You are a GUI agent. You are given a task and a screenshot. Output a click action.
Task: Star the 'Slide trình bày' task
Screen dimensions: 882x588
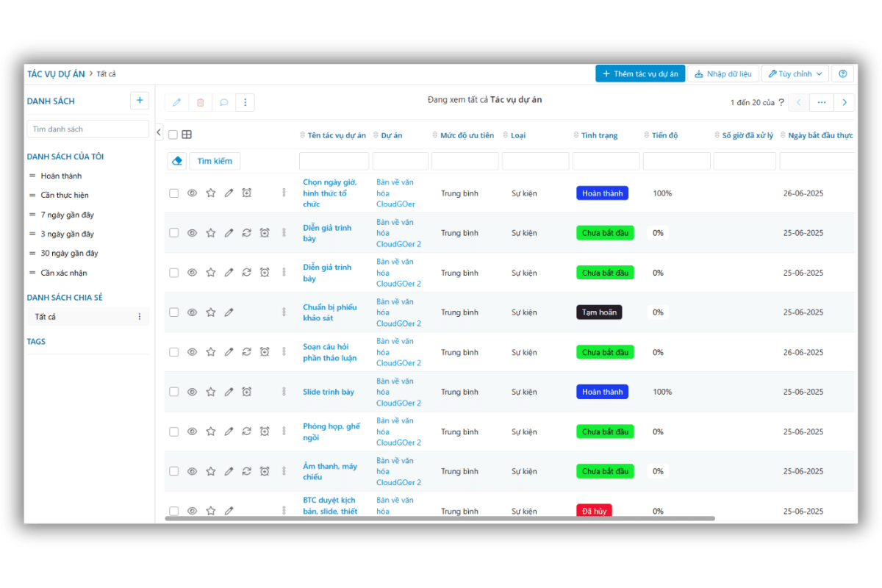(x=211, y=392)
